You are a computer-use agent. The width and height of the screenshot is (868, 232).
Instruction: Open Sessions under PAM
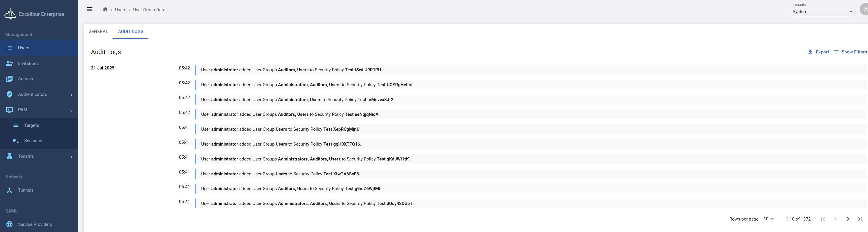click(39, 141)
